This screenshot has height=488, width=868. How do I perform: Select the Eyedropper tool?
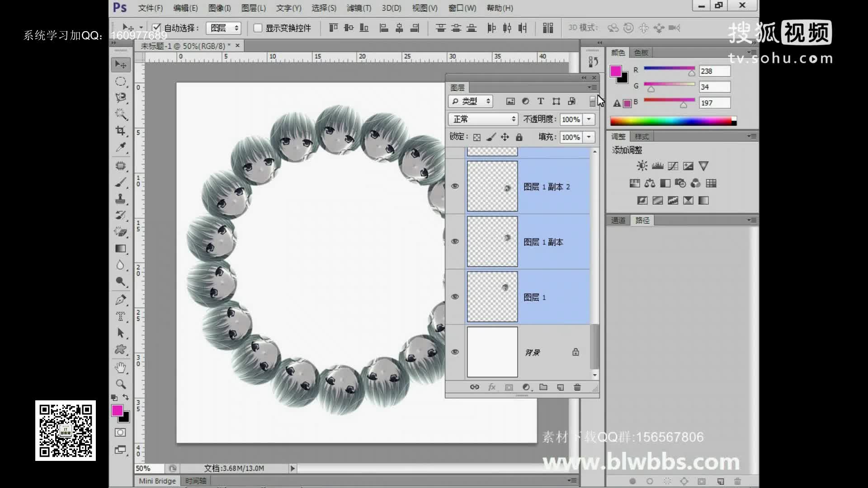click(x=121, y=147)
